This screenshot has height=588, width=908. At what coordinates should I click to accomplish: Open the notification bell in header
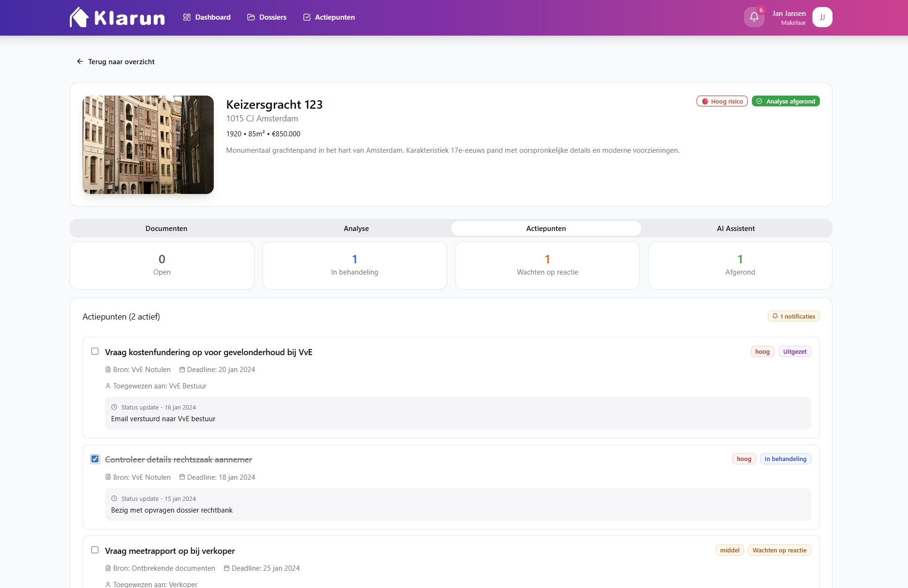click(x=754, y=17)
